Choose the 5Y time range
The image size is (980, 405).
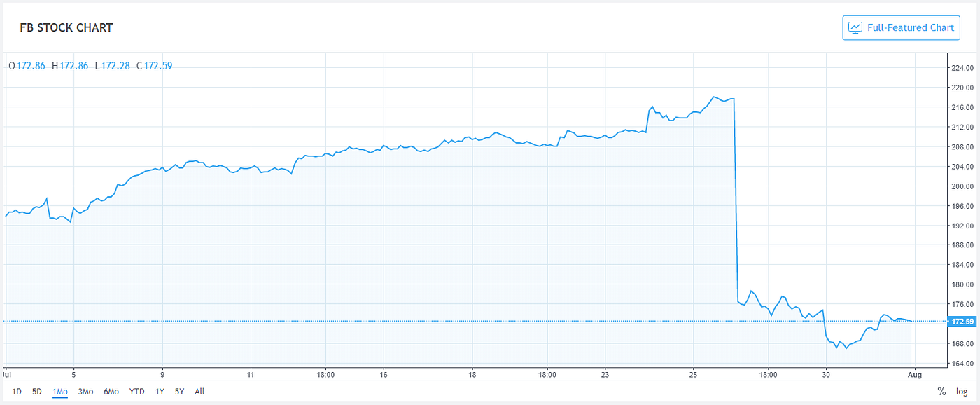coord(180,392)
